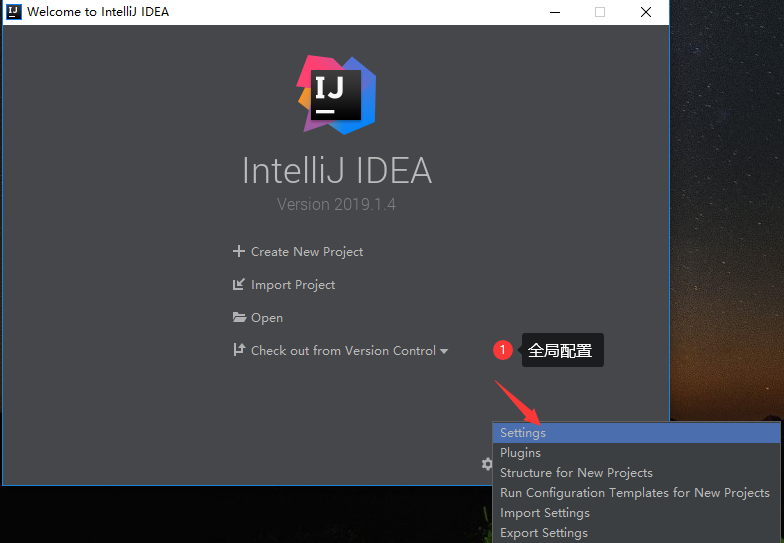The height and width of the screenshot is (543, 784).
Task: Choose Import Settings menu entry
Action: (x=545, y=513)
